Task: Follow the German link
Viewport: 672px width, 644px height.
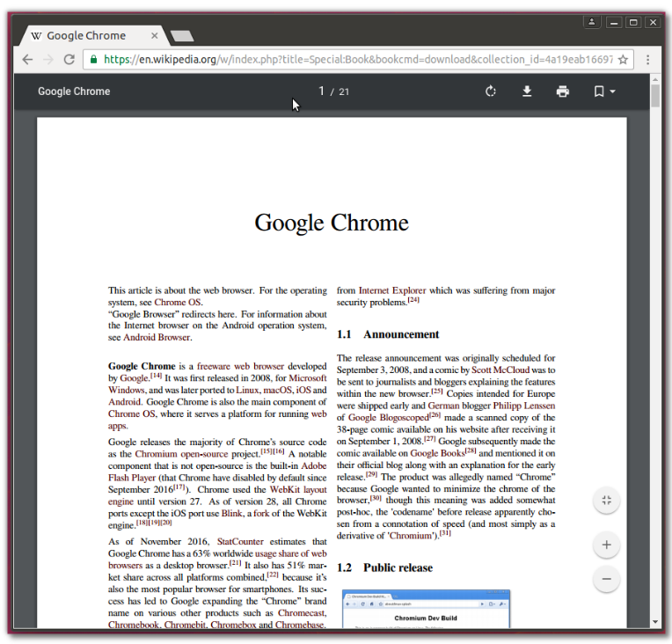Action: [443, 406]
